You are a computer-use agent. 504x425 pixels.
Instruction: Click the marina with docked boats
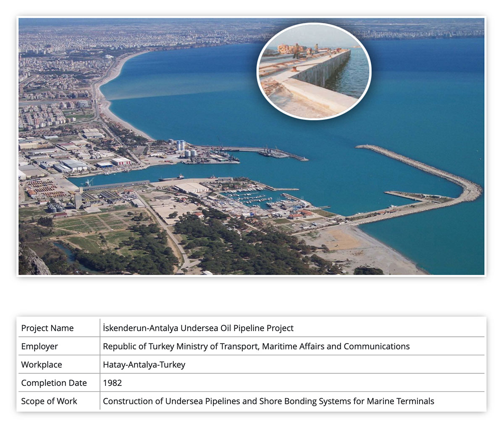[252, 197]
